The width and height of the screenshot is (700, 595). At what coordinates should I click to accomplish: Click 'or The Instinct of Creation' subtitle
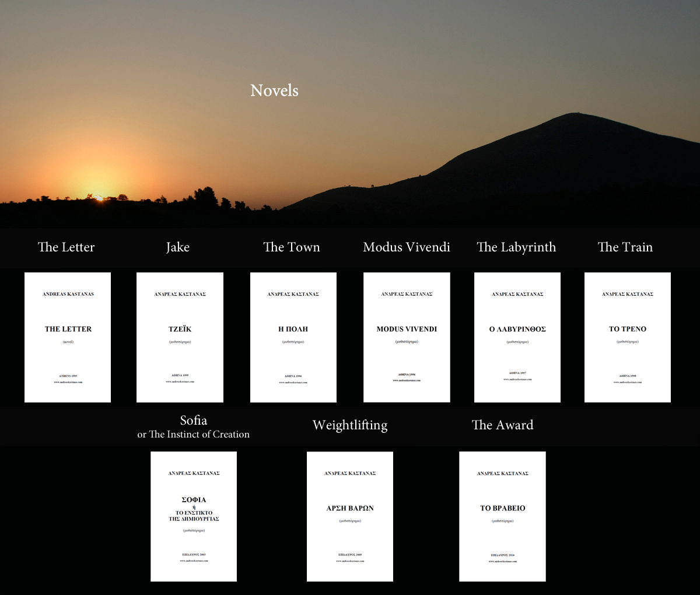[x=194, y=435]
